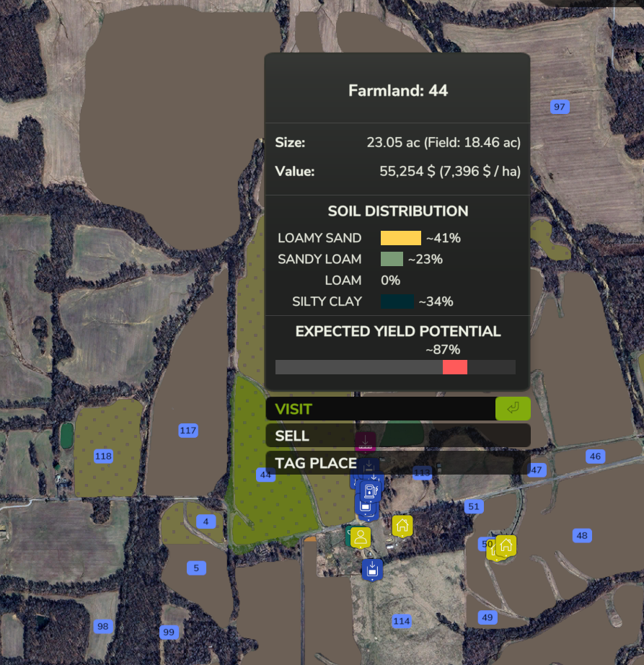
Task: Select the field 48 number marker
Action: click(x=582, y=535)
